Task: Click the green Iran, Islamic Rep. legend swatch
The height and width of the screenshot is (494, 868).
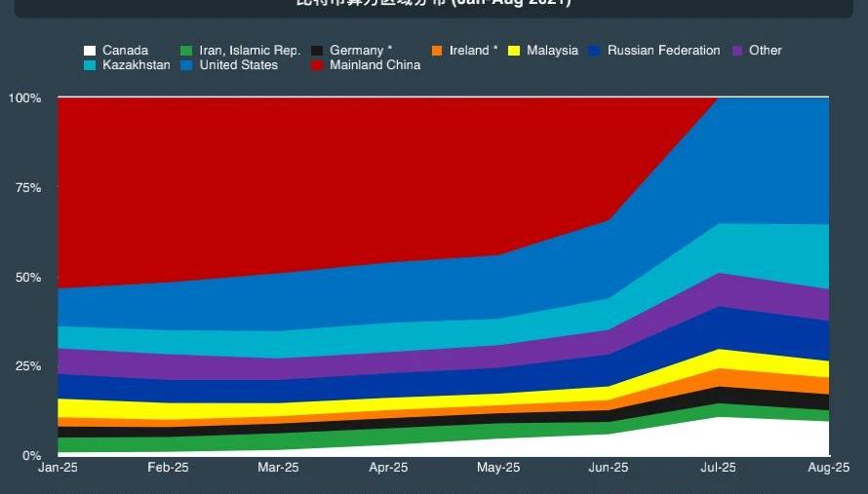Action: pos(187,51)
